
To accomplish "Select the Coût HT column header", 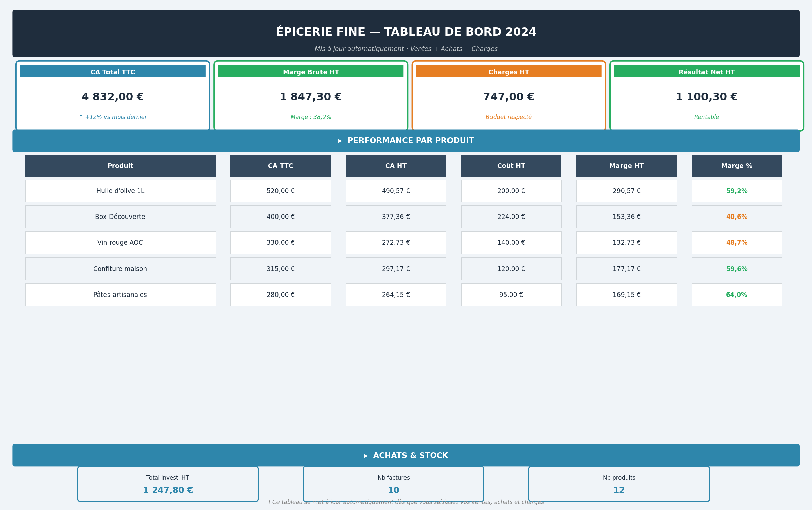I will (511, 166).
